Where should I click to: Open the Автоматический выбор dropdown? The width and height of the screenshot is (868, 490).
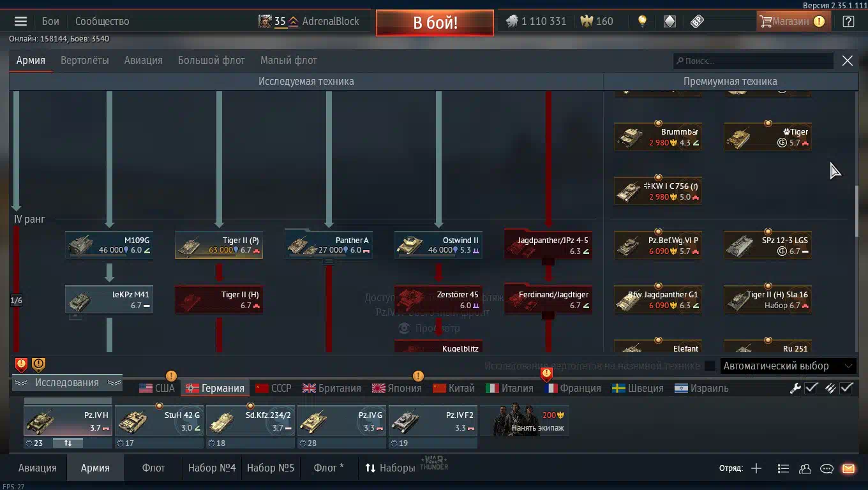tap(788, 366)
